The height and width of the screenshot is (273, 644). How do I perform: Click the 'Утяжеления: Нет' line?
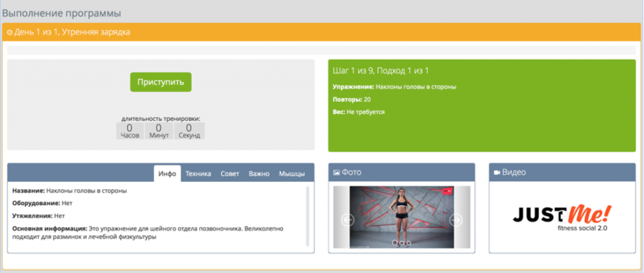(x=38, y=216)
